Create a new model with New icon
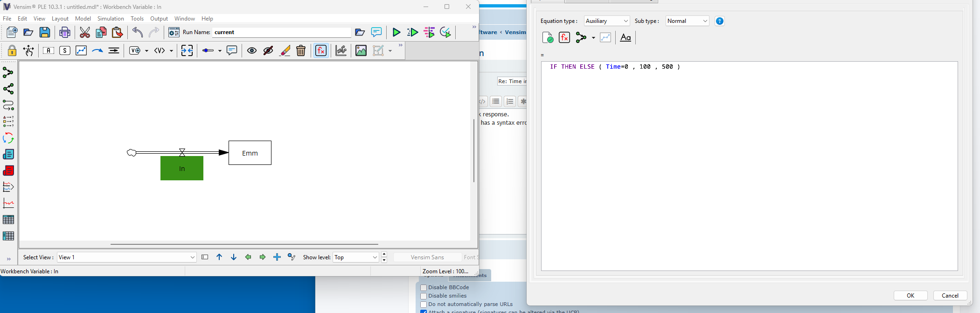Viewport: 980px width, 313px height. coord(12,32)
